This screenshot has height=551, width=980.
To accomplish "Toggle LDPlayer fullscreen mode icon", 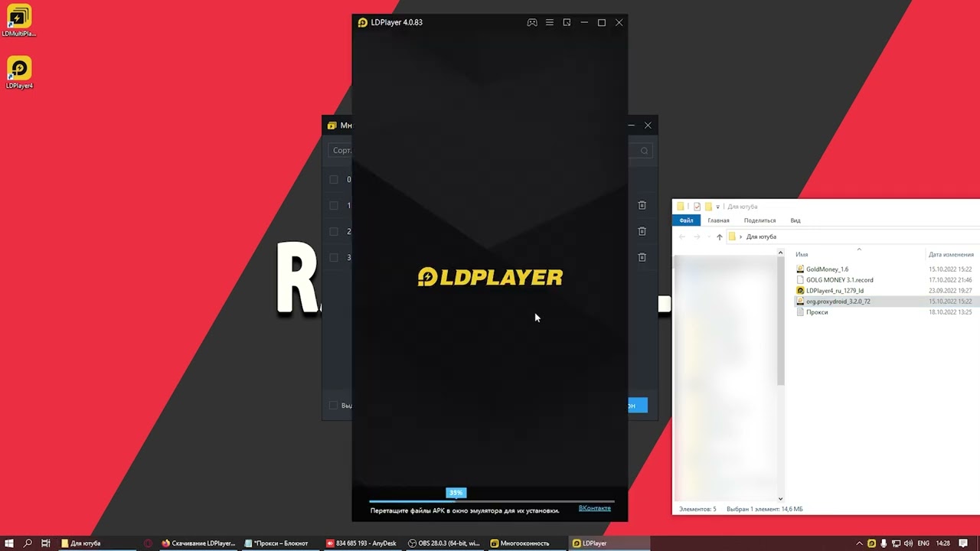I will pos(567,23).
